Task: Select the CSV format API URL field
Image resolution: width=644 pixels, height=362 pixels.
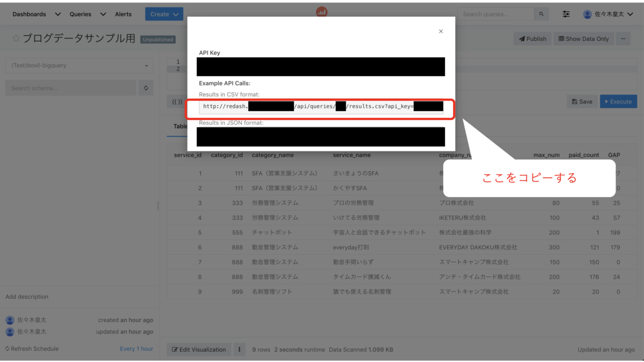Action: [x=321, y=106]
